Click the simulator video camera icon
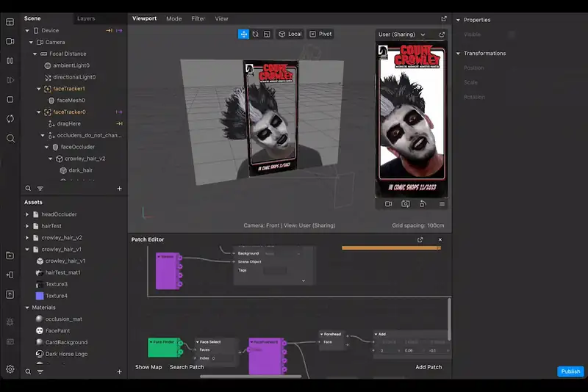This screenshot has width=588, height=392. coord(388,204)
